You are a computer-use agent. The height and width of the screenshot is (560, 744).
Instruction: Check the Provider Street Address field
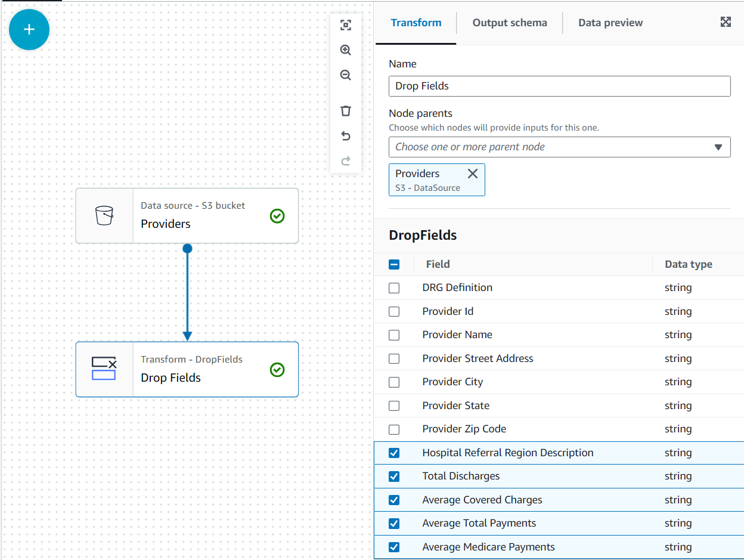(x=394, y=358)
